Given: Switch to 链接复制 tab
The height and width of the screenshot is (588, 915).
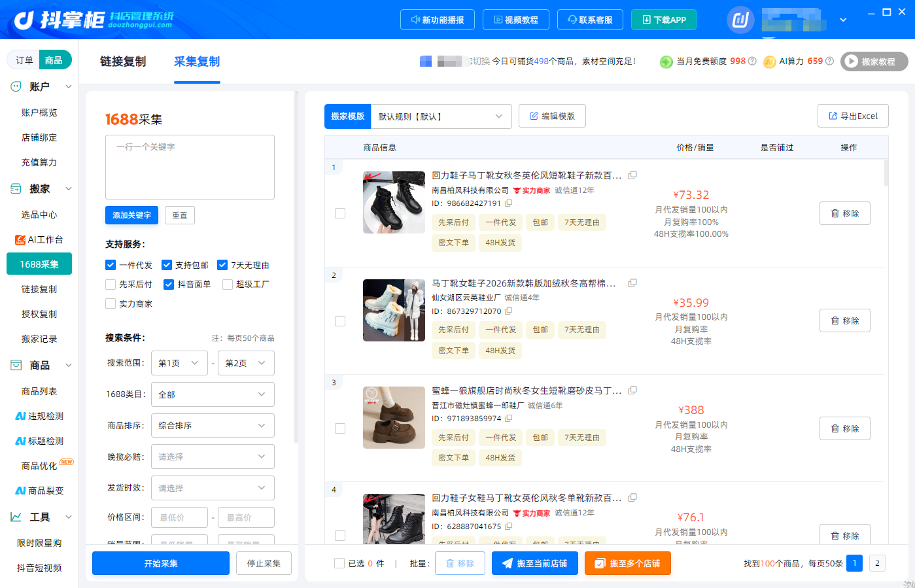Looking at the screenshot, I should (x=123, y=61).
